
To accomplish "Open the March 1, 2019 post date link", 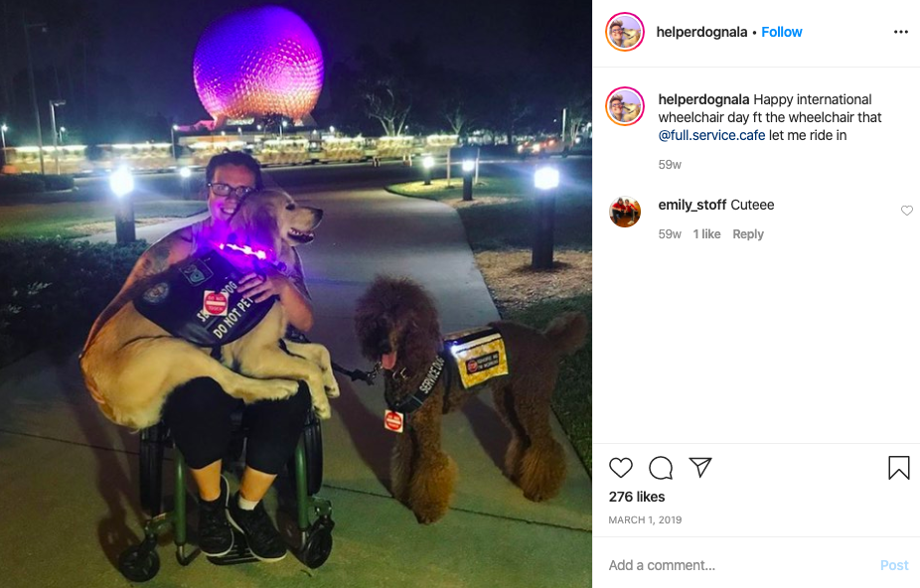I will [x=645, y=519].
